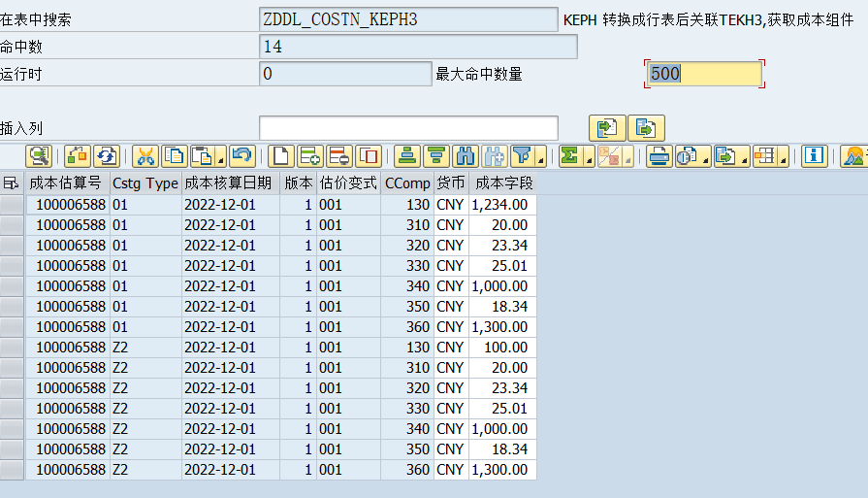868x498 pixels.
Task: Click the hit count field showing 14
Action: (419, 47)
